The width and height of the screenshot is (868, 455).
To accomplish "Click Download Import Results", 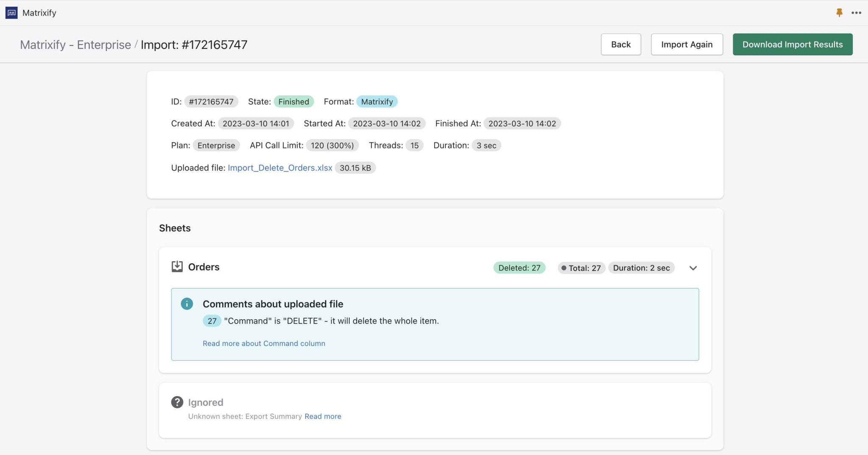I will [792, 44].
